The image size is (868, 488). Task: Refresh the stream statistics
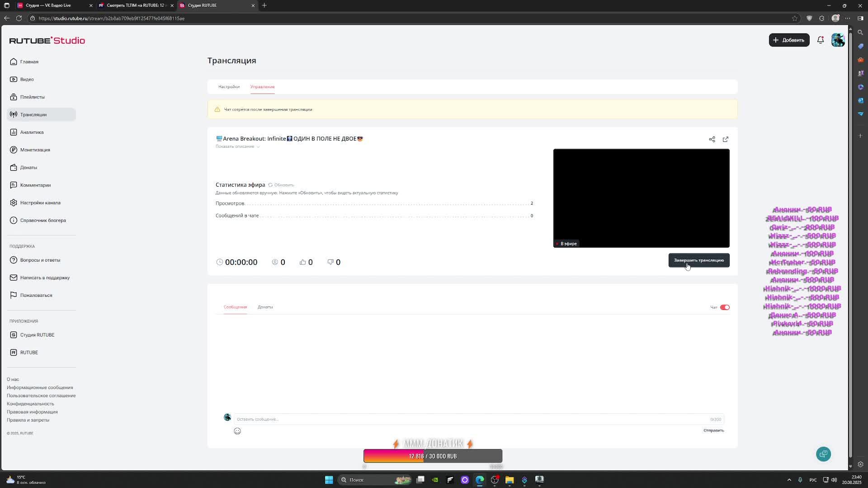click(281, 185)
